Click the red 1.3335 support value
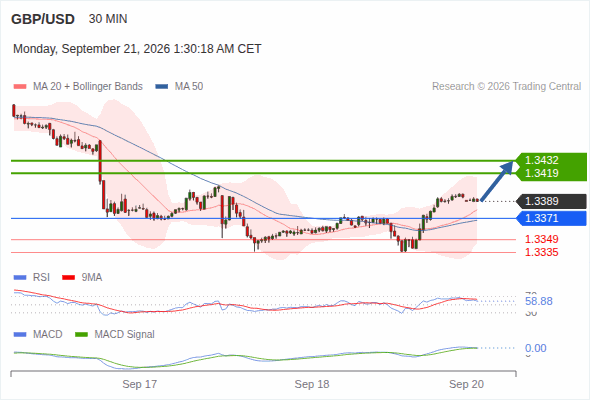 coord(541,252)
